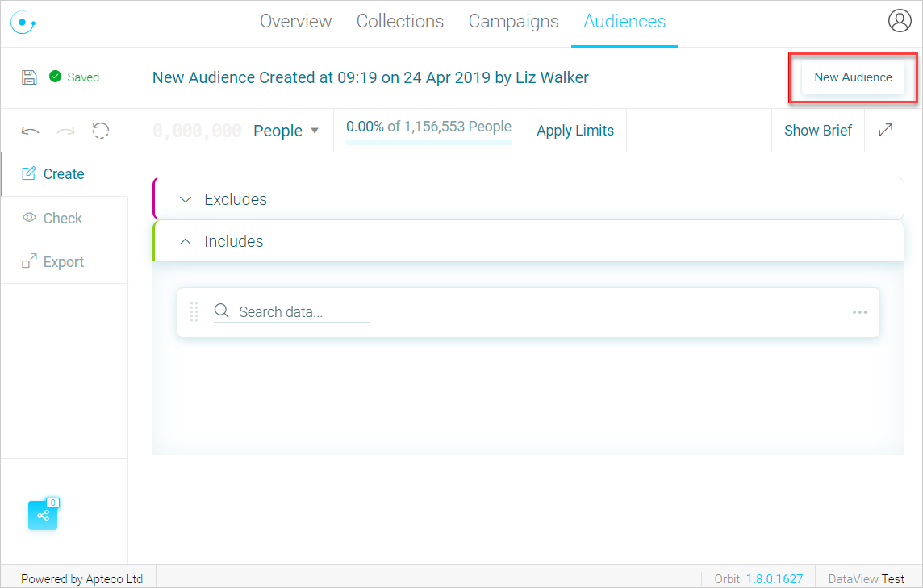923x588 pixels.
Task: Switch to the Campaigns tab
Action: pos(513,21)
